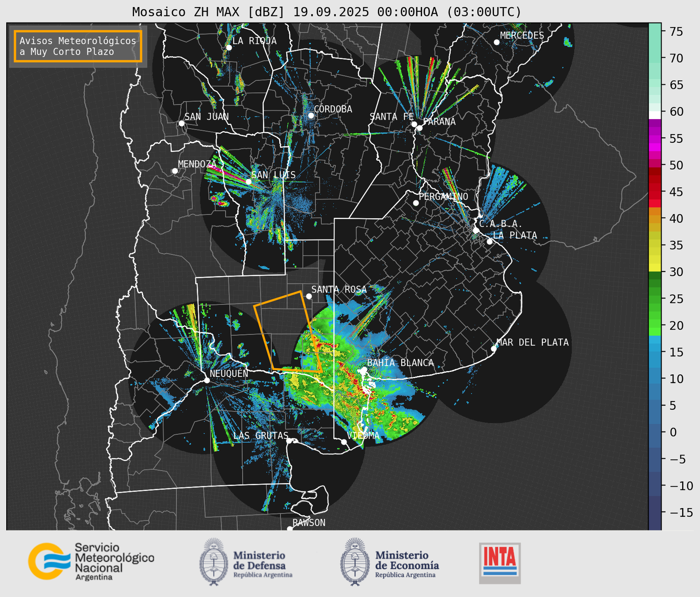Click the Las Grutas city label
Viewport: 700px width, 597px height.
261,436
